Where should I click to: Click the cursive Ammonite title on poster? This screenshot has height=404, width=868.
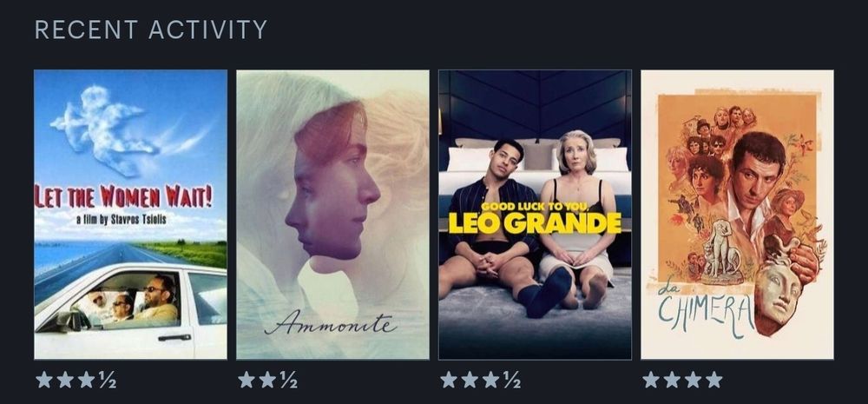click(330, 324)
